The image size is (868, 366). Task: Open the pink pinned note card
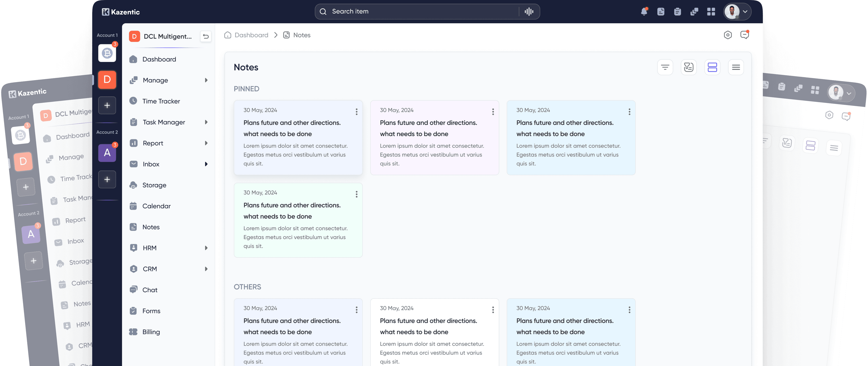pyautogui.click(x=435, y=138)
